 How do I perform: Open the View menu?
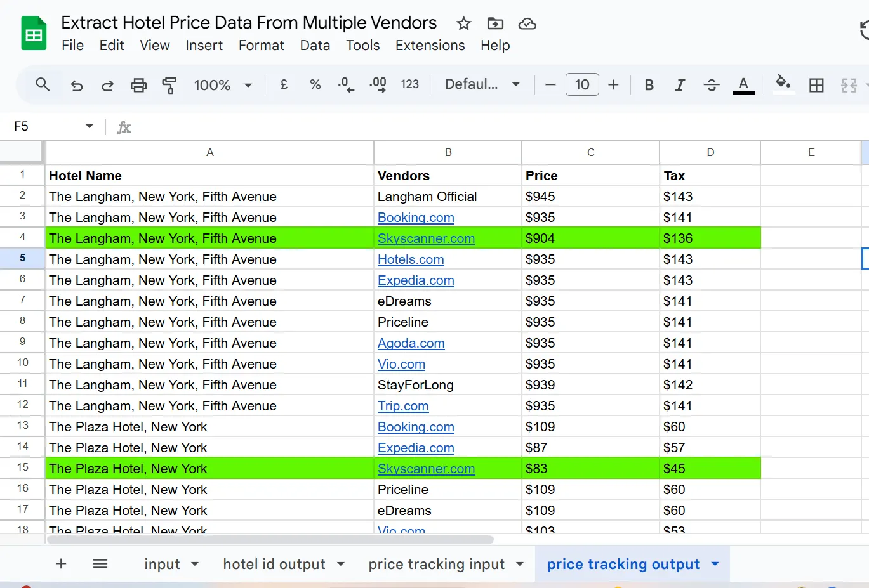155,46
